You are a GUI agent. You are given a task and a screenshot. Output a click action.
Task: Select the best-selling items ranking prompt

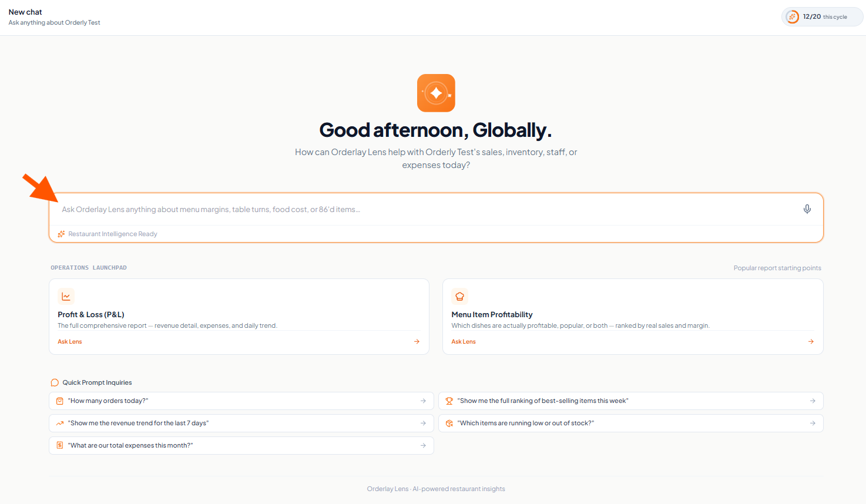tap(631, 401)
